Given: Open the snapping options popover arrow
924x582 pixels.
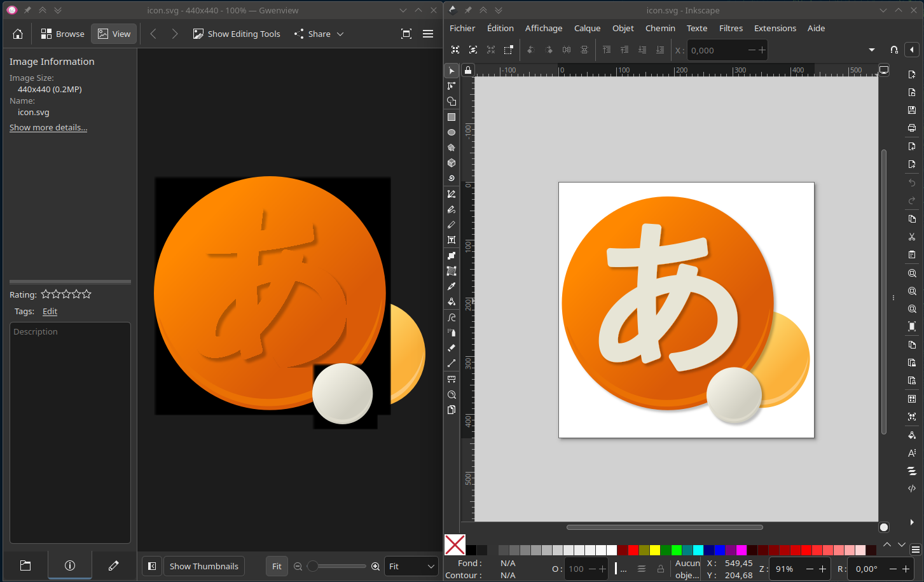Looking at the screenshot, I should 912,50.
